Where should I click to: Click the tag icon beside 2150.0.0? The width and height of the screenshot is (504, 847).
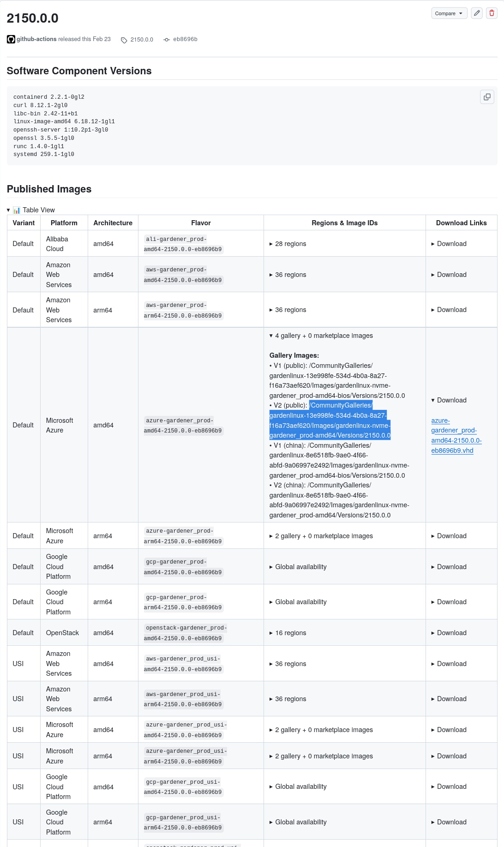click(124, 40)
